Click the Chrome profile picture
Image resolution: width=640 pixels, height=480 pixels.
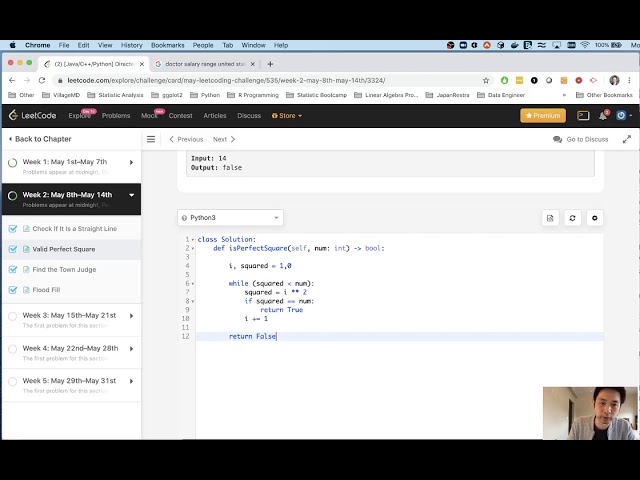[x=614, y=80]
